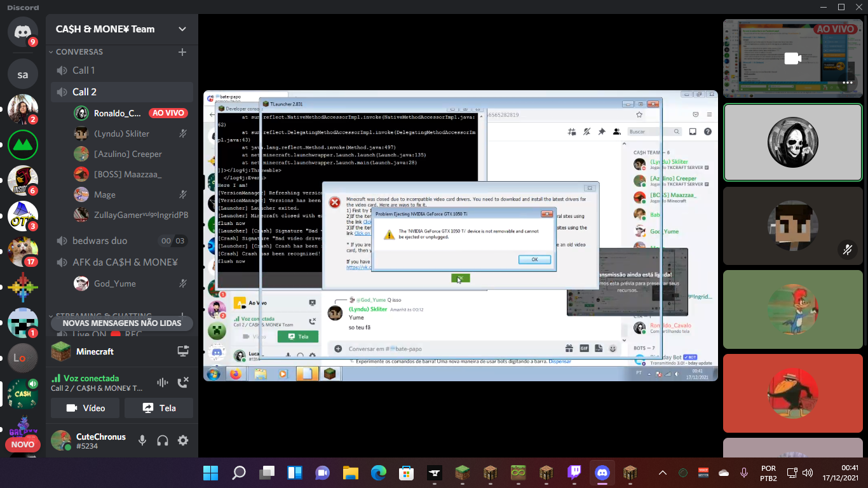
Task: Select the Call 2 voice channel
Action: (x=122, y=92)
